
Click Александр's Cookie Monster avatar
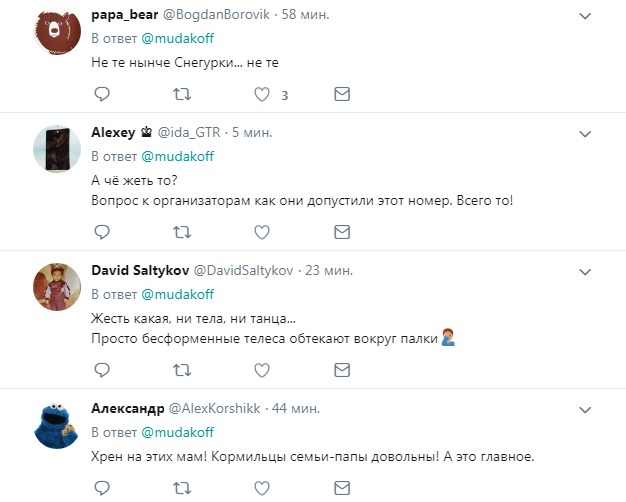point(58,424)
